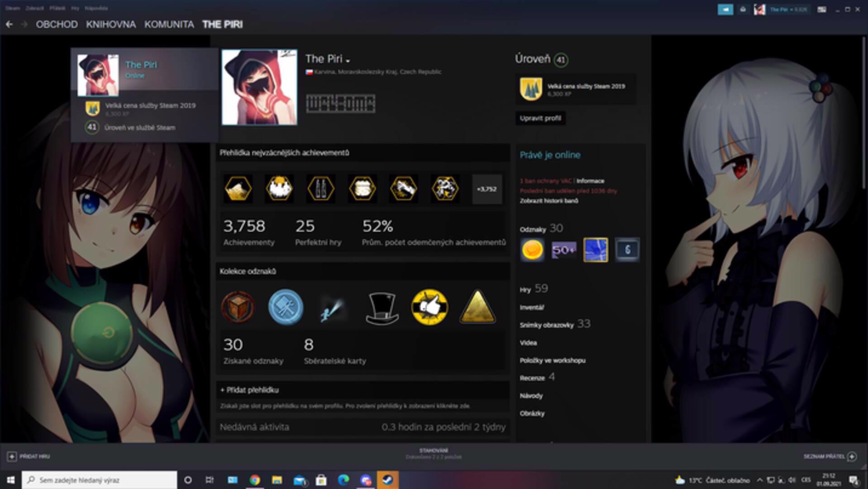Open the Návody link

(531, 396)
